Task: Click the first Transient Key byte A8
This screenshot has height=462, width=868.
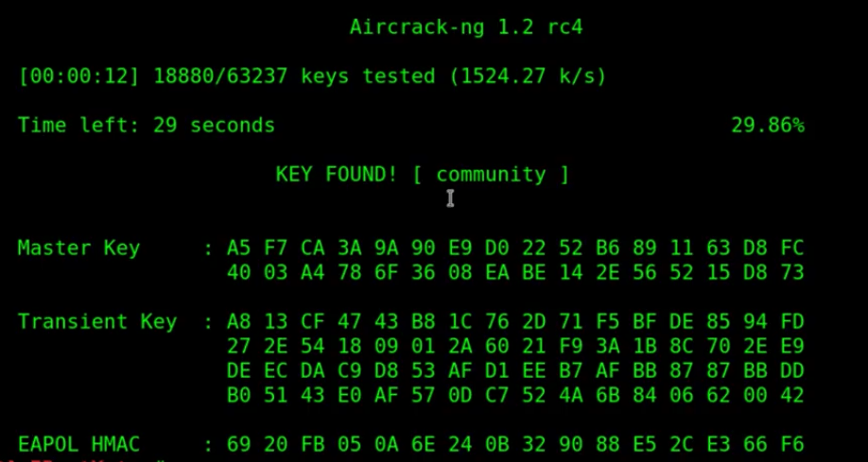Action: (x=239, y=321)
